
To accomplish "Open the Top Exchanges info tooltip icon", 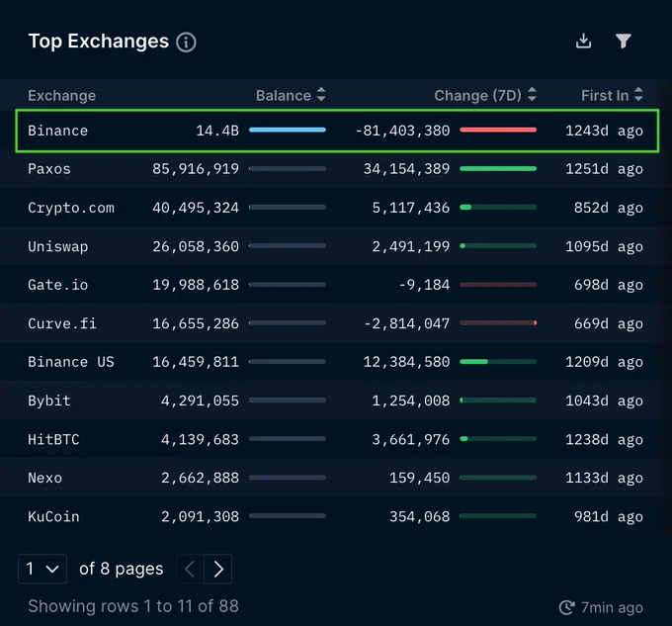I will 186,43.
